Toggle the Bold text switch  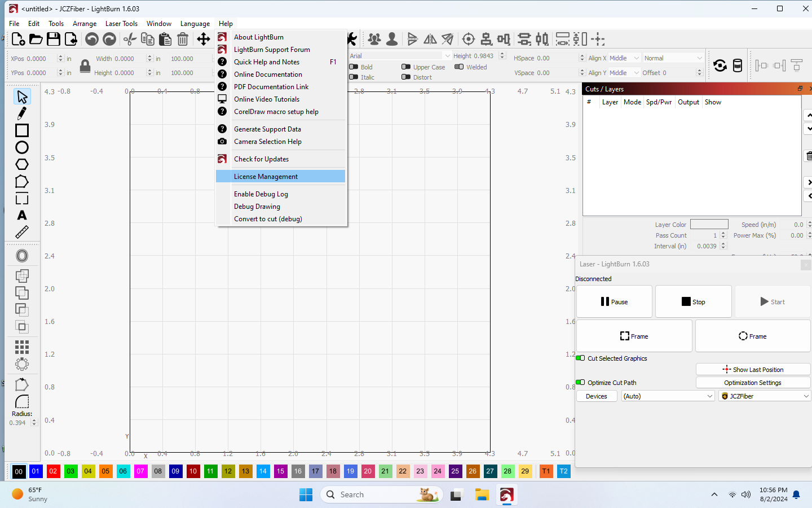[354, 67]
